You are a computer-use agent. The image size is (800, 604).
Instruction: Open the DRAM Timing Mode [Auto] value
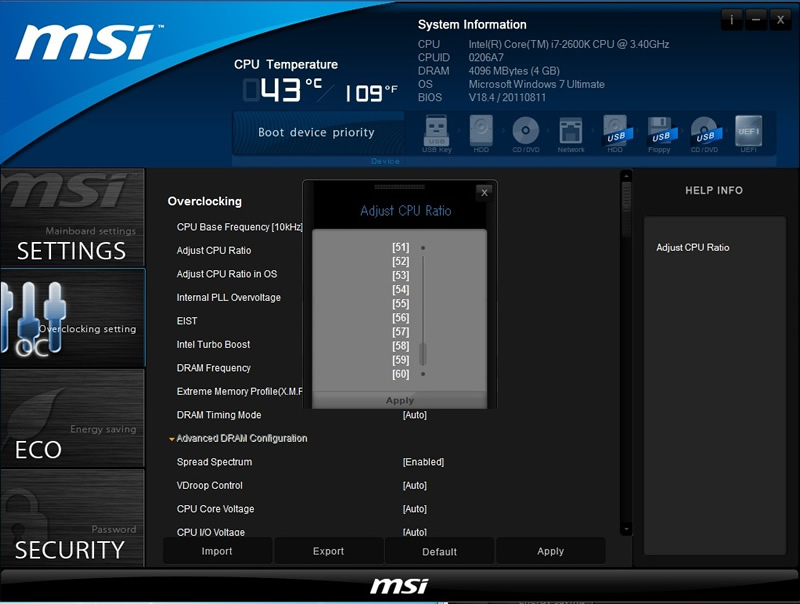tap(415, 415)
